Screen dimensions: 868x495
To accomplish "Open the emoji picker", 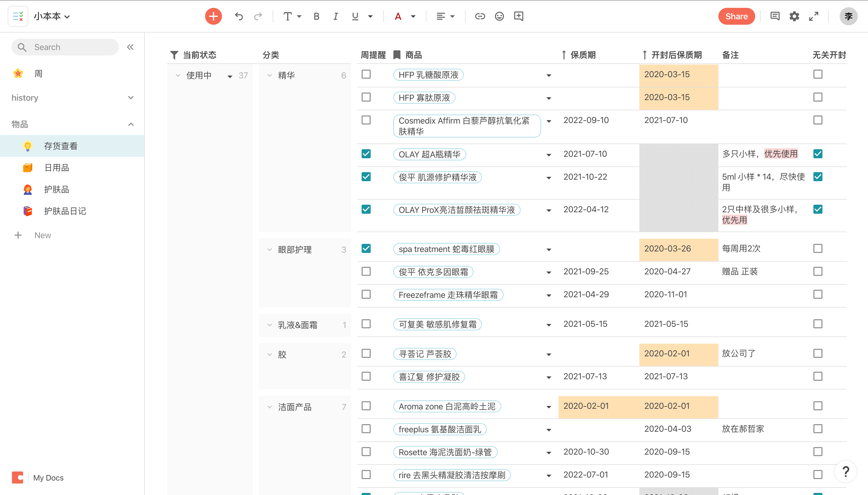I will tap(499, 16).
